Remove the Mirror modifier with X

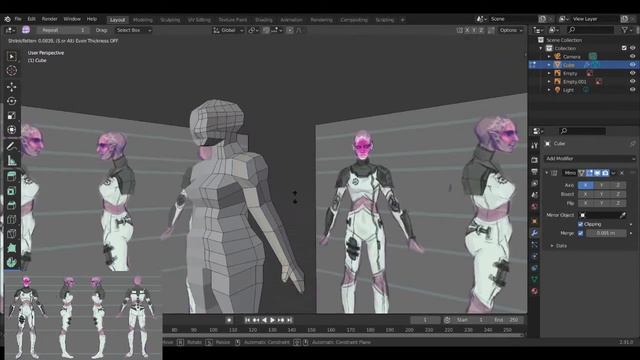tap(622, 173)
